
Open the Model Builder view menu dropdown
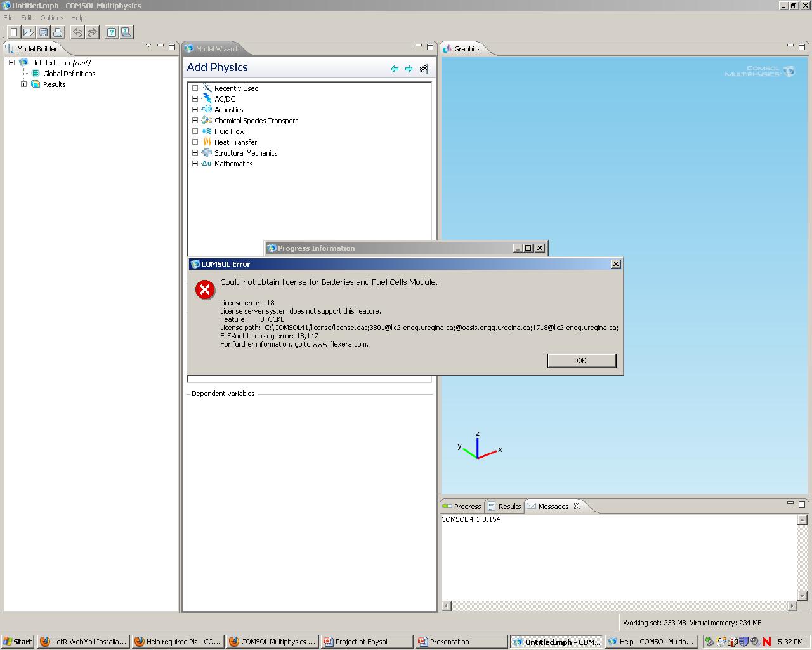(148, 46)
